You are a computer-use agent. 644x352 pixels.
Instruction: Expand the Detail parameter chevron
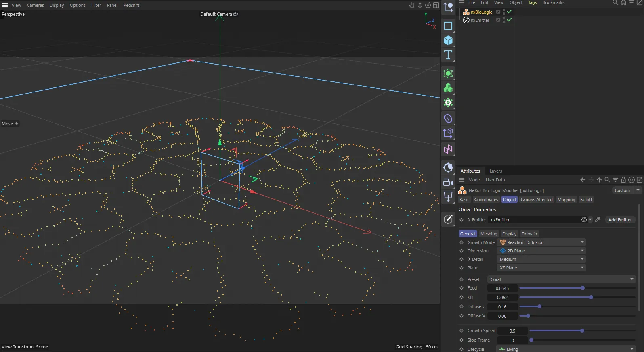click(x=469, y=259)
